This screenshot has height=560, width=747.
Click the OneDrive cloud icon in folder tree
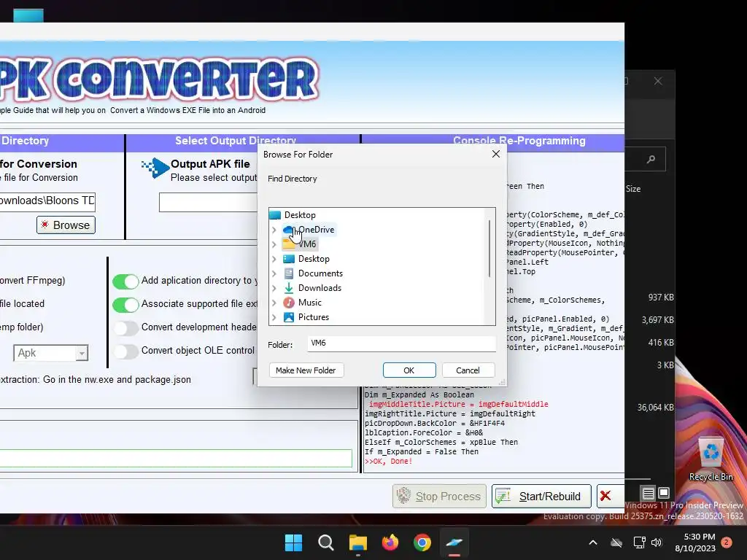[x=288, y=230]
